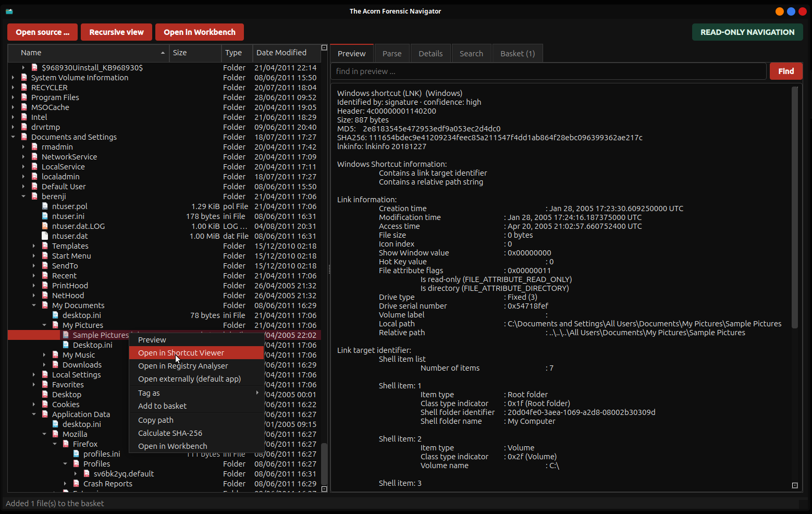Collapse the Application Data folder
The image size is (812, 514).
pyautogui.click(x=34, y=414)
